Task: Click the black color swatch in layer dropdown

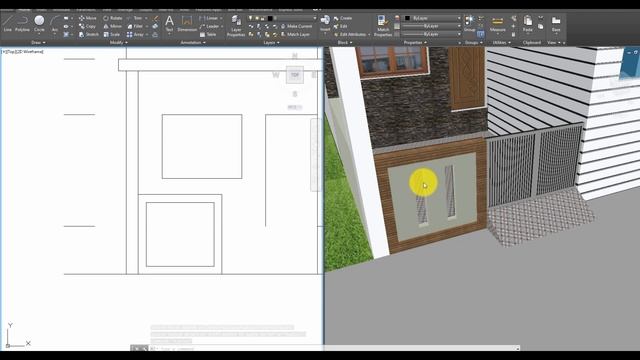Action: [270, 18]
